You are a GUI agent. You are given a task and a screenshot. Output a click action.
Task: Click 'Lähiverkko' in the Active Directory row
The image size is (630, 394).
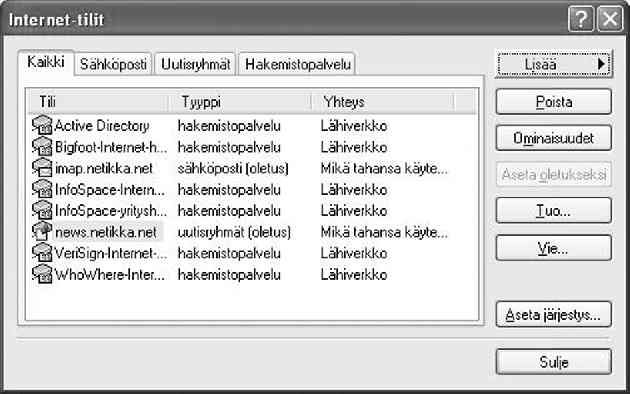tap(354, 126)
